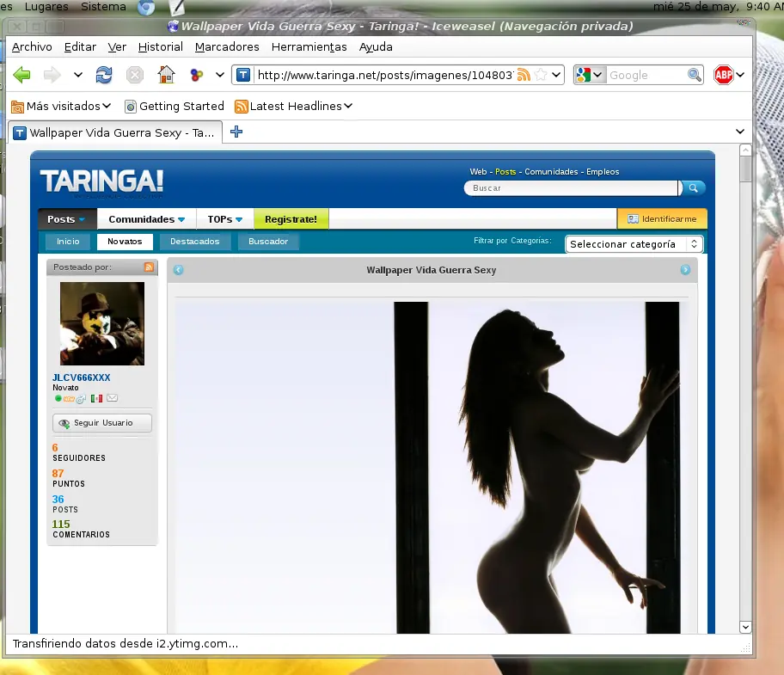This screenshot has height=675, width=784.
Task: Open the Herramientas menu
Action: coord(309,47)
